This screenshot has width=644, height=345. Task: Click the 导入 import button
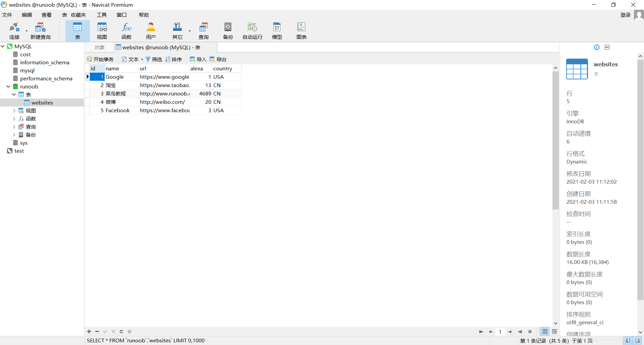pyautogui.click(x=198, y=59)
